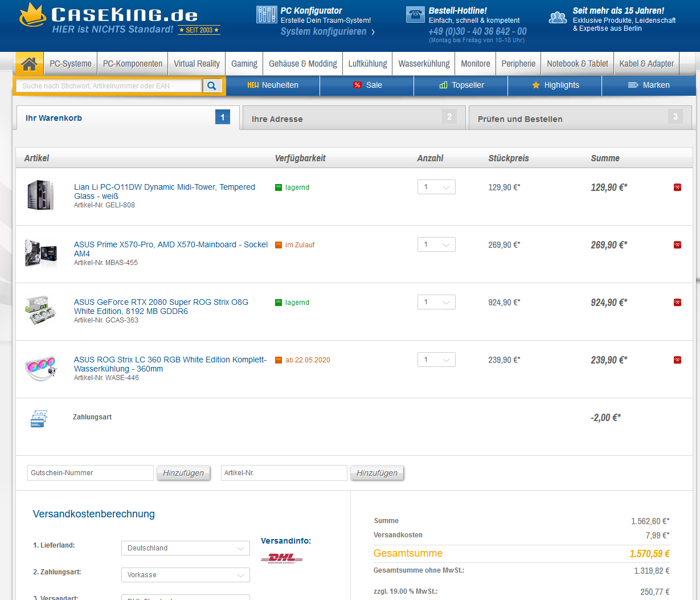
Task: Click the +49 (0)30 hotline number
Action: 477,31
